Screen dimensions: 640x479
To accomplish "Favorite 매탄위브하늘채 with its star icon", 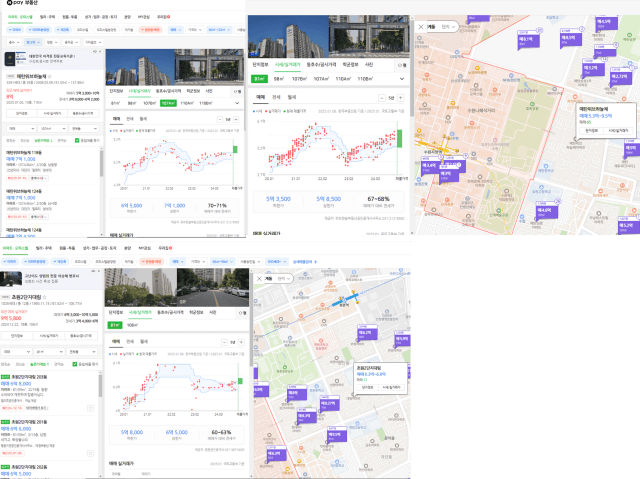I will (50, 76).
